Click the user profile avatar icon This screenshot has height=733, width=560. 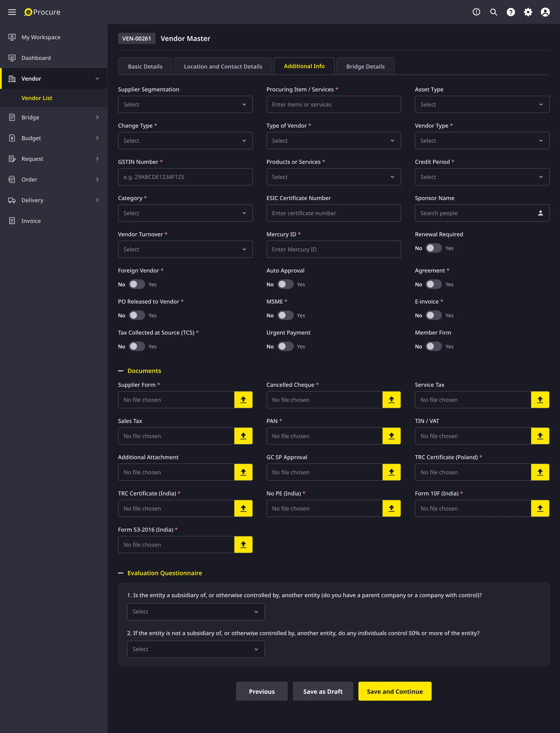pyautogui.click(x=545, y=12)
